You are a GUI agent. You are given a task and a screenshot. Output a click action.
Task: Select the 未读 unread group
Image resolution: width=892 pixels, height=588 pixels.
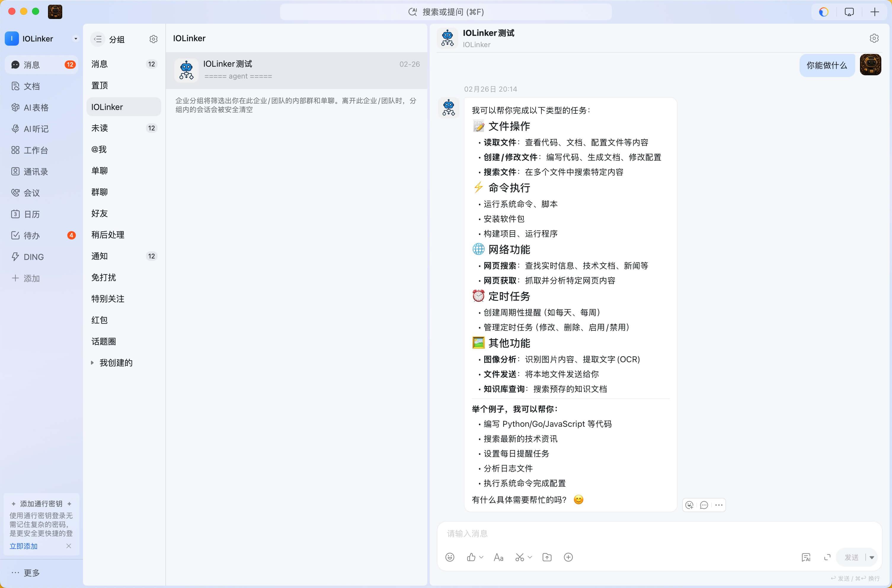click(x=124, y=128)
